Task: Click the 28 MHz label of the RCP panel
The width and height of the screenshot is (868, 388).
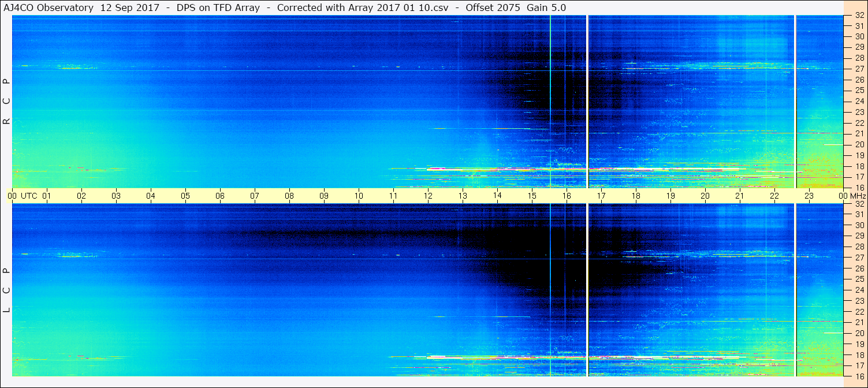Action: (x=859, y=58)
